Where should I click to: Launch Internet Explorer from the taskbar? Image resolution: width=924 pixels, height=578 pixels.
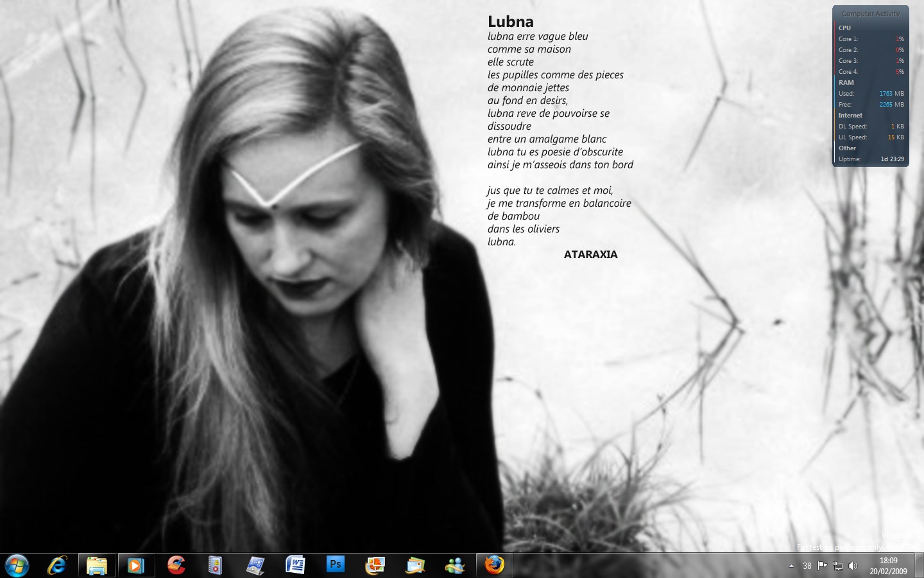coord(58,565)
